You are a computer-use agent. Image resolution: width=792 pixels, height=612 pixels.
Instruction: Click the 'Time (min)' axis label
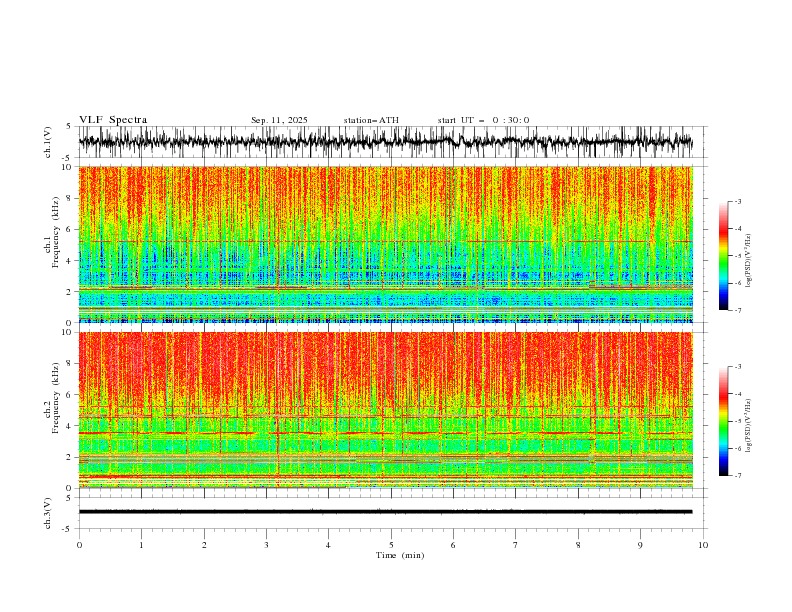pos(400,555)
